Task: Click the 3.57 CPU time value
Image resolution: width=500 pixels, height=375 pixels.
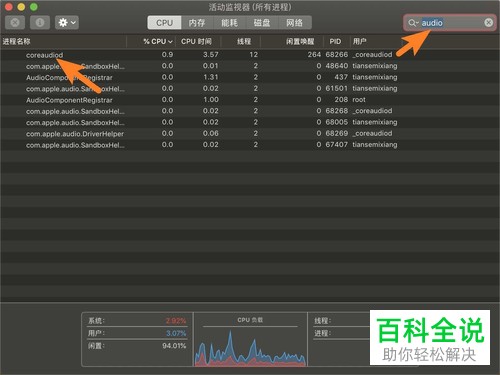Action: [211, 55]
